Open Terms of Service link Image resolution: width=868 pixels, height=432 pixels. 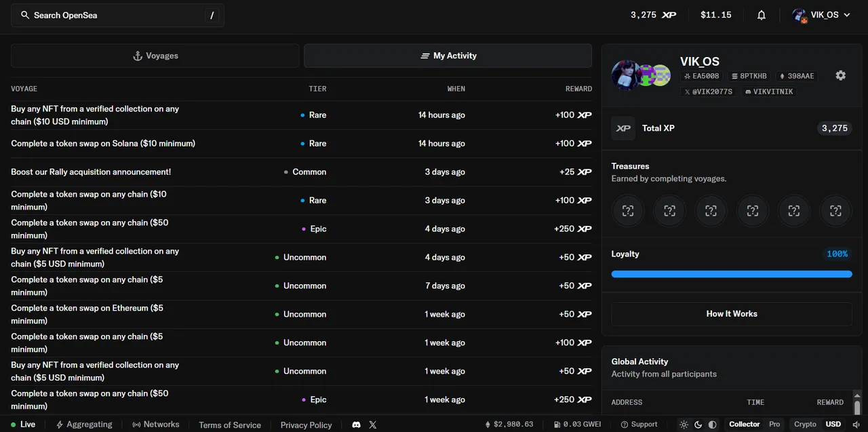(230, 425)
